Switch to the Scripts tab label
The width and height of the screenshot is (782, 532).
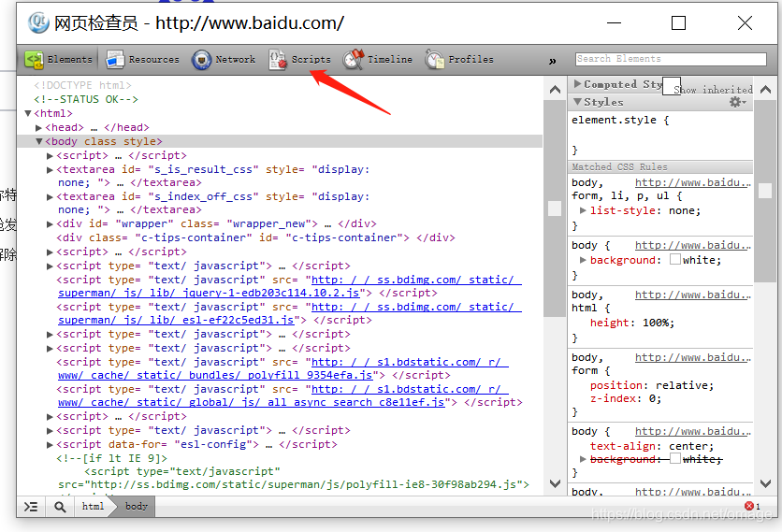[311, 59]
